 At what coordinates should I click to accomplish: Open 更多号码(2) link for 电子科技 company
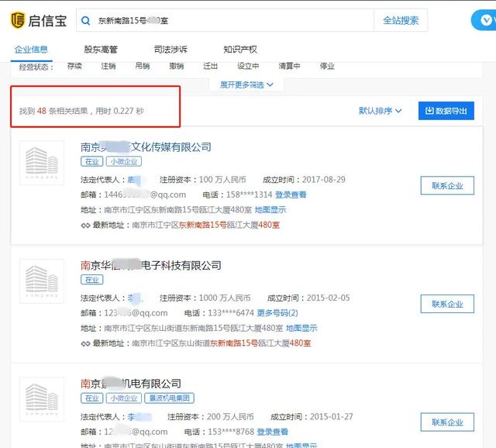pyautogui.click(x=277, y=313)
